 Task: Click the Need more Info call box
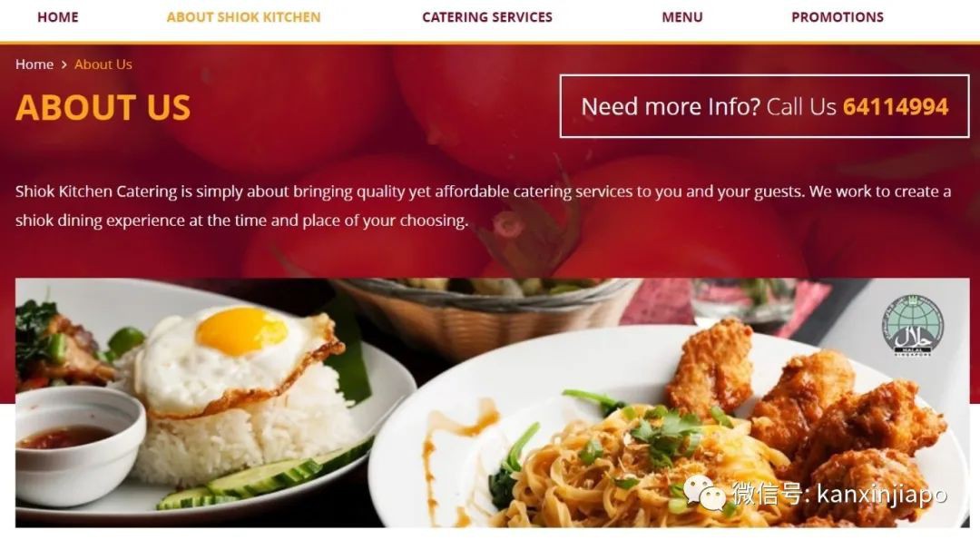(764, 106)
